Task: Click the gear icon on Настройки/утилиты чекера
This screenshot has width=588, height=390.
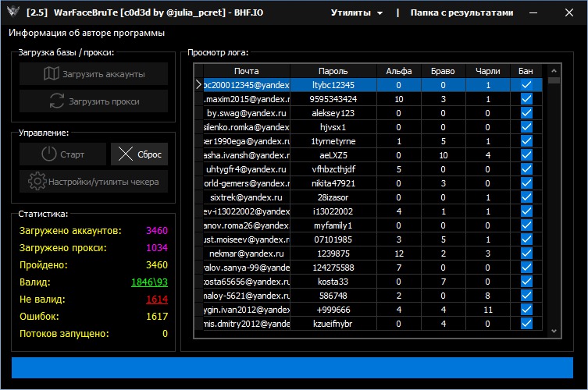Action: [x=37, y=181]
